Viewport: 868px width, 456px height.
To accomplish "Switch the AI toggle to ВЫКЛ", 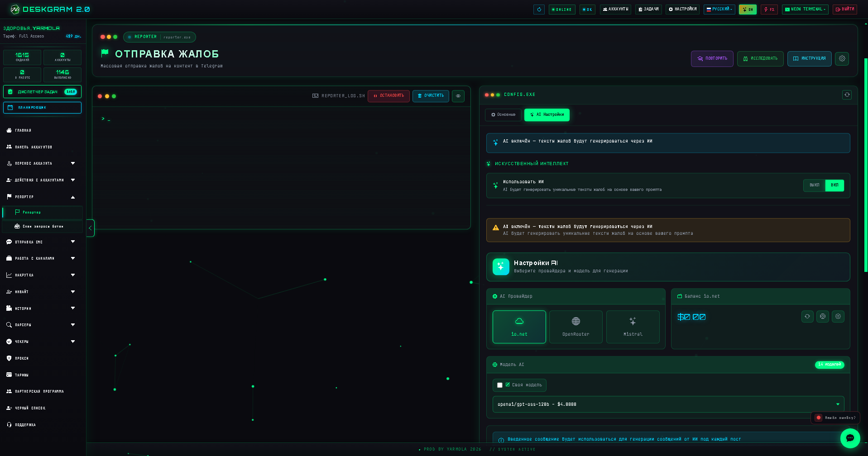I will tap(814, 185).
